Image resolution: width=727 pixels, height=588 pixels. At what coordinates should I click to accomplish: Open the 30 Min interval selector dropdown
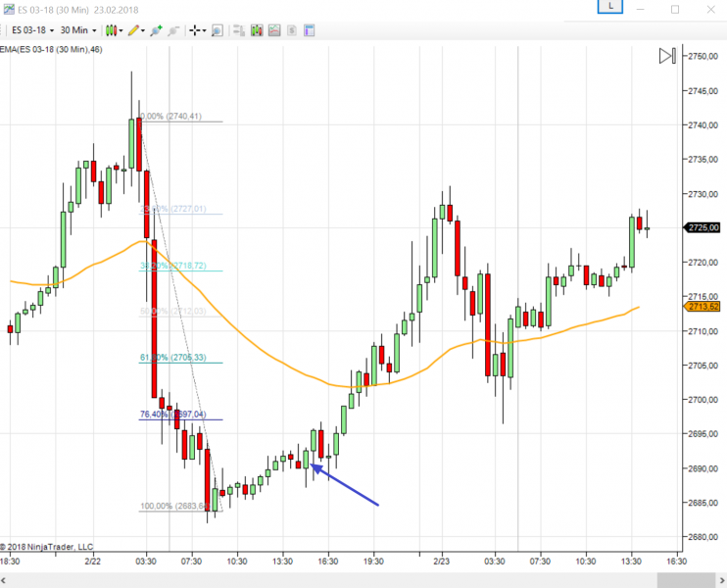[x=78, y=30]
